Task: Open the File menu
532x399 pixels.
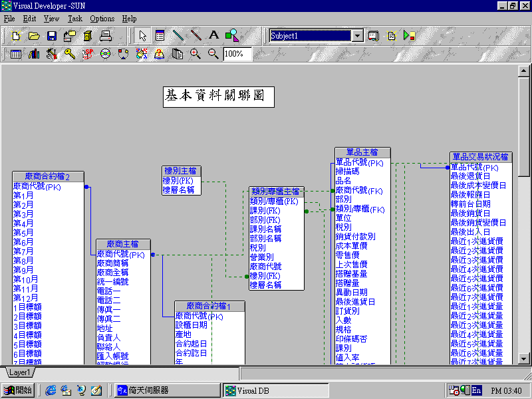Action: (x=9, y=19)
